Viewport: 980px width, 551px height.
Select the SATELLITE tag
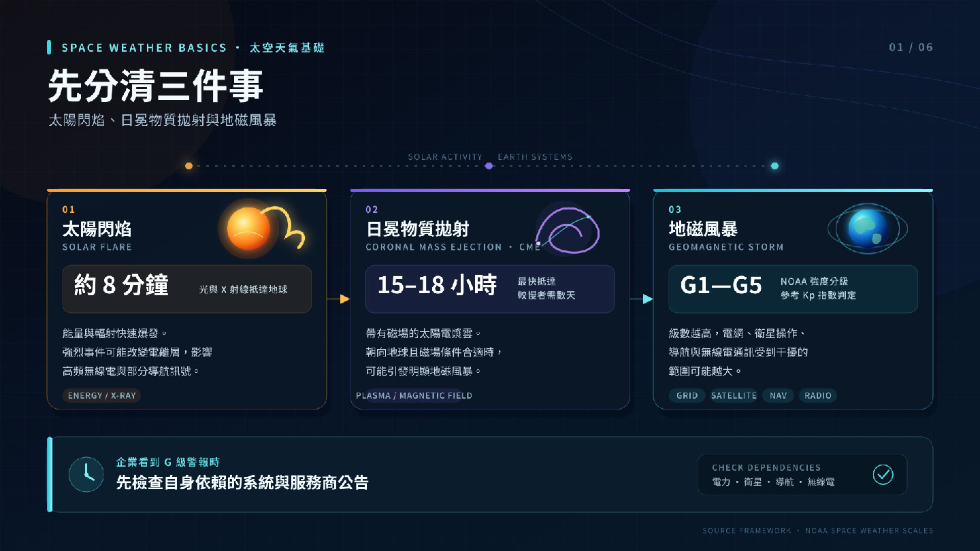734,395
